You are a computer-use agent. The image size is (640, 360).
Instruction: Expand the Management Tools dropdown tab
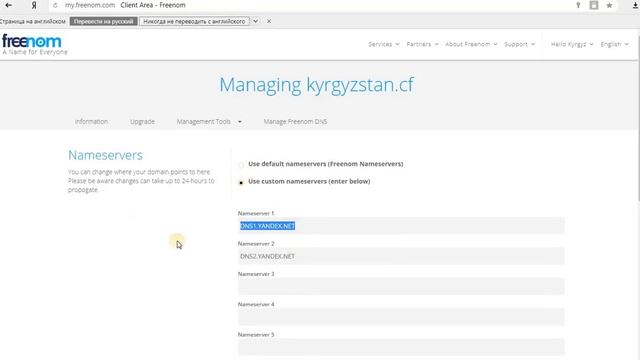209,122
